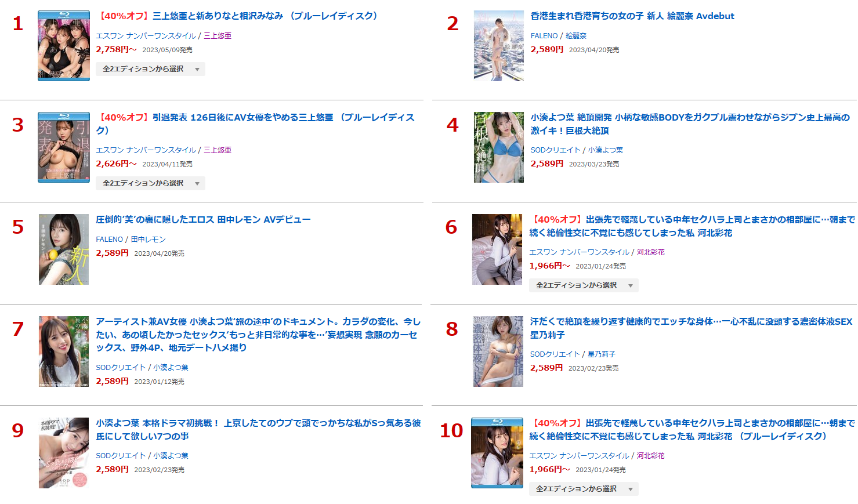858x504 pixels.
Task: Click エスワン ナンバーワンスタイル link in rank 10
Action: [x=579, y=456]
